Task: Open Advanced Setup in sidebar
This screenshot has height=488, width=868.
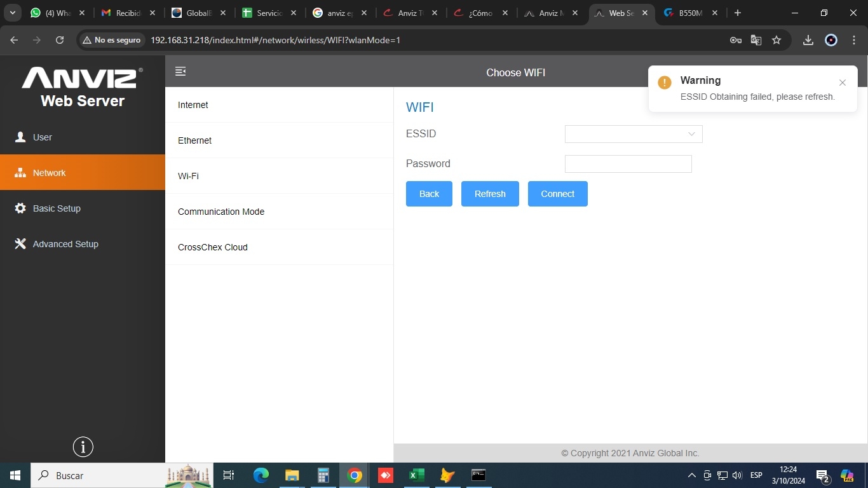Action: 83,243
